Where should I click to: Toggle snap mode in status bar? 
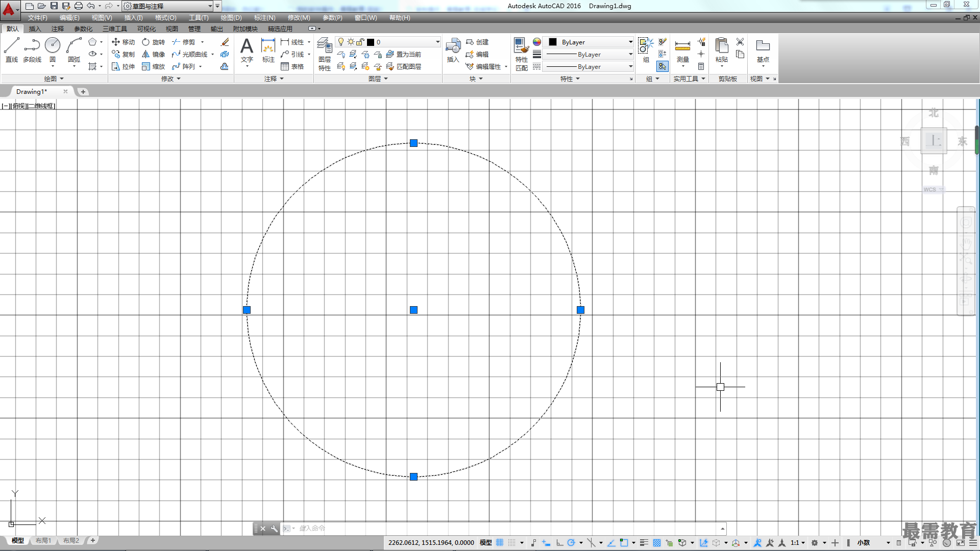point(511,543)
